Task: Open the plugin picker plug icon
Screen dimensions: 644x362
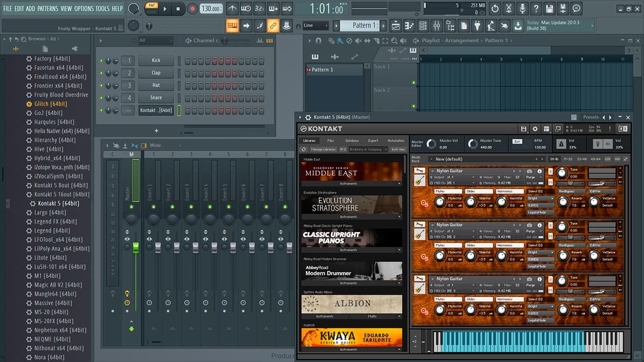Action: [478, 25]
